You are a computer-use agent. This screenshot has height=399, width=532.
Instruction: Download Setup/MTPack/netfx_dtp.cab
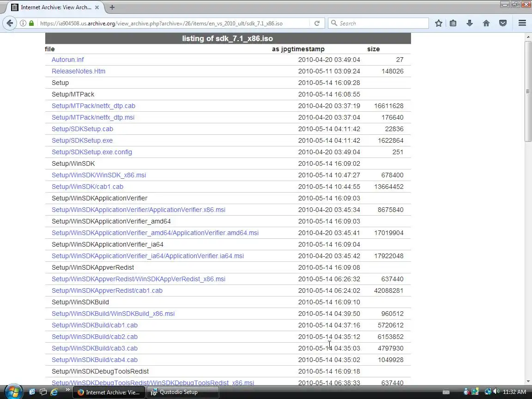(x=93, y=106)
